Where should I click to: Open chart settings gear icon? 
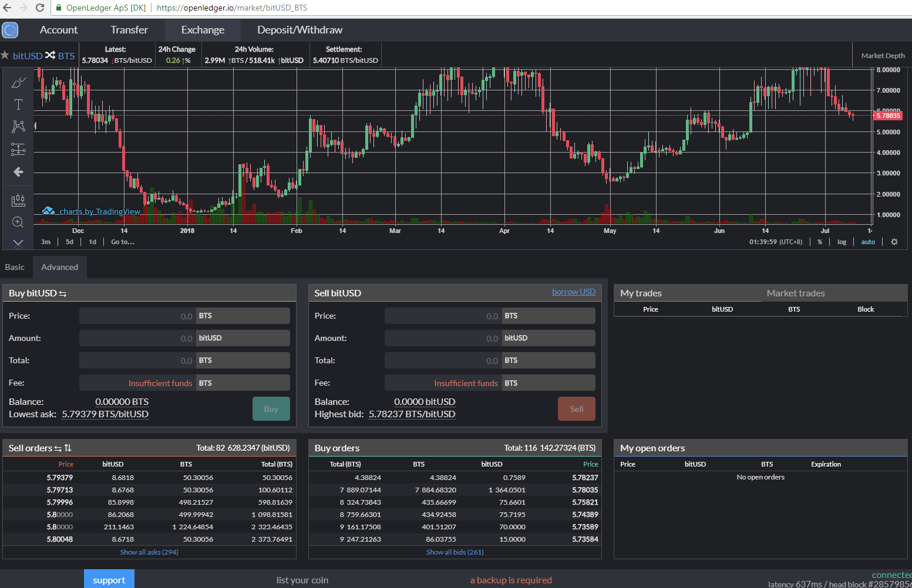tap(894, 242)
